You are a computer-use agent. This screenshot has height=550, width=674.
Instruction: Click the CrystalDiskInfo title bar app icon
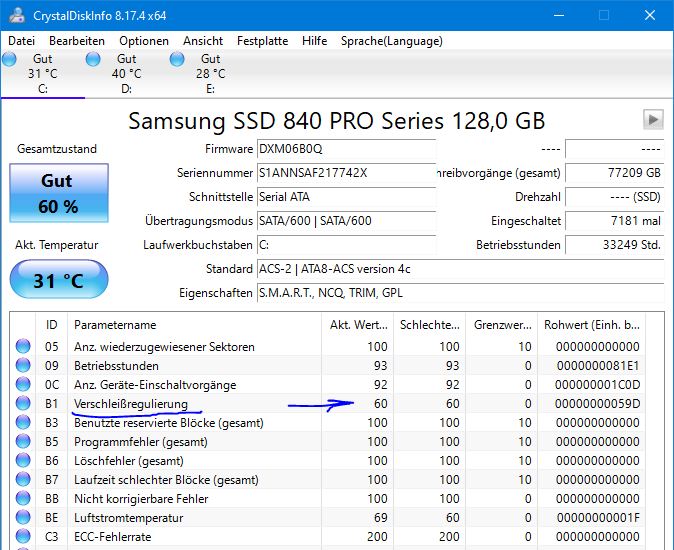point(17,15)
